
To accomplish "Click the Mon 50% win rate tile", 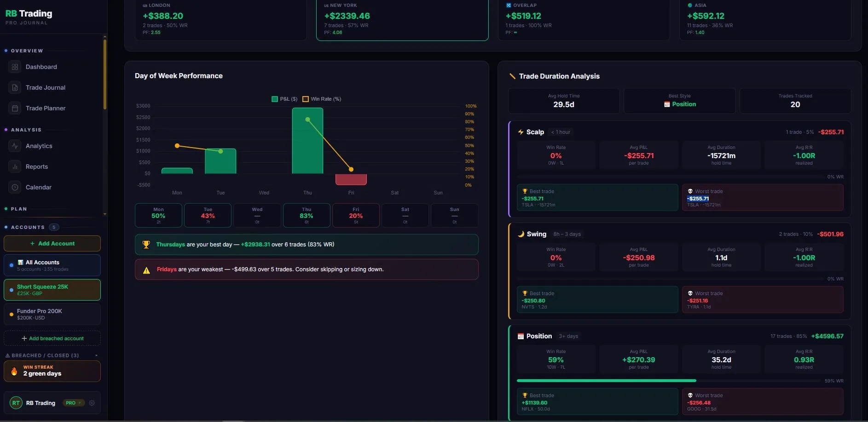I will tap(158, 215).
